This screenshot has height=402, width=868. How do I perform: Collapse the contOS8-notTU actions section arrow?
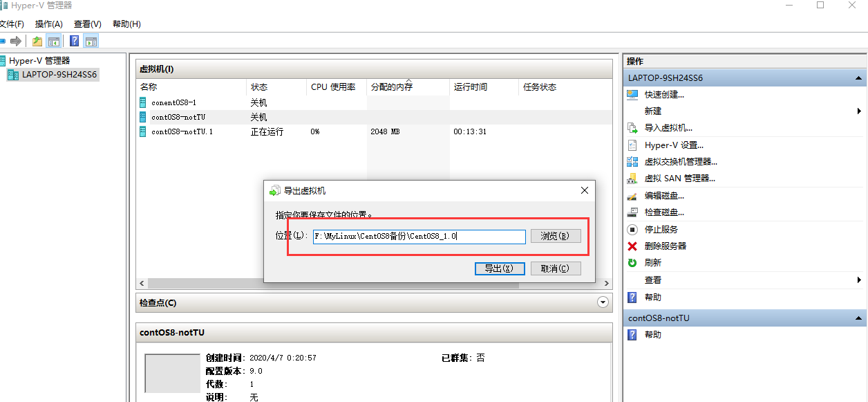858,318
